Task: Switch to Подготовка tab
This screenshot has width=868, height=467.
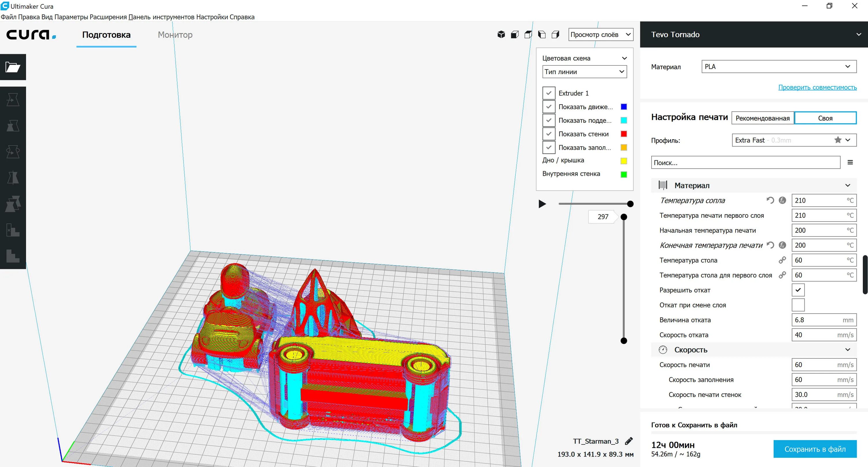Action: tap(106, 35)
